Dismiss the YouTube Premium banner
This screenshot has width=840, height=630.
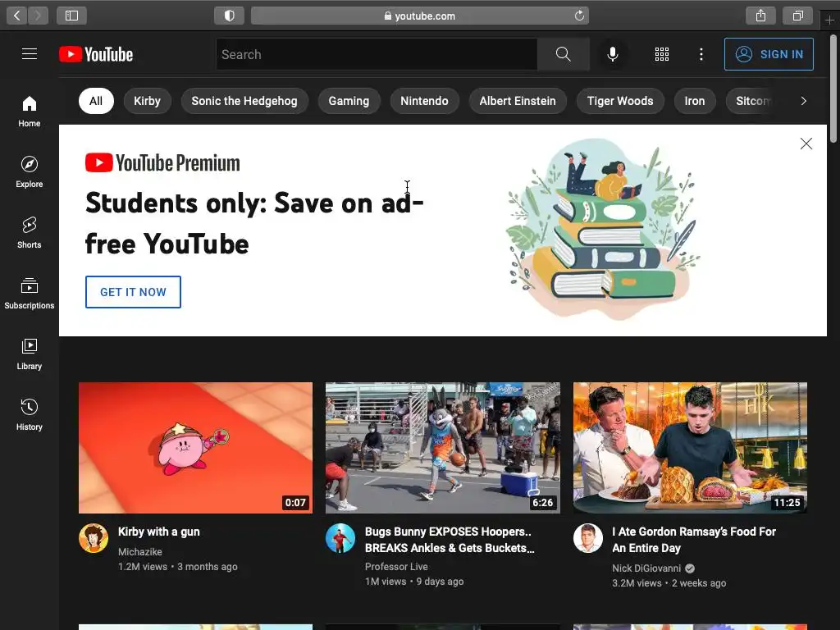pos(806,144)
